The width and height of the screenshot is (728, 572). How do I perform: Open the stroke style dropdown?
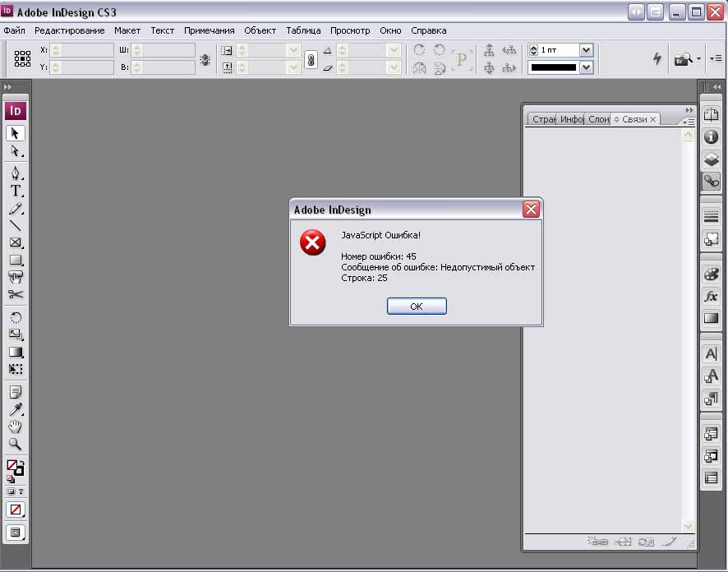pos(587,67)
